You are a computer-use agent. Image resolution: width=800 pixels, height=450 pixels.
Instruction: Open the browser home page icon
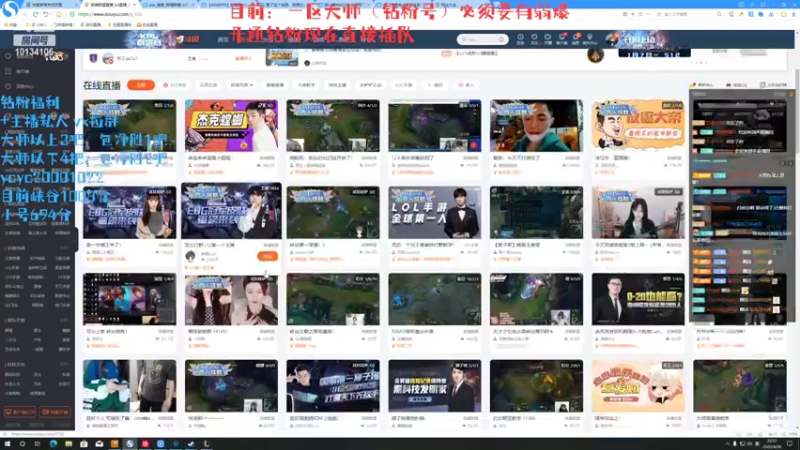(x=59, y=14)
